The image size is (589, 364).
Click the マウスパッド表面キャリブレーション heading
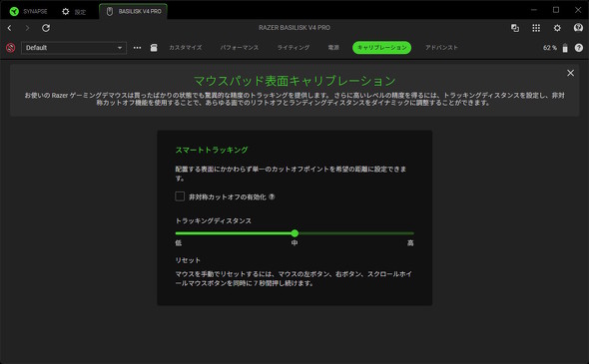(294, 81)
